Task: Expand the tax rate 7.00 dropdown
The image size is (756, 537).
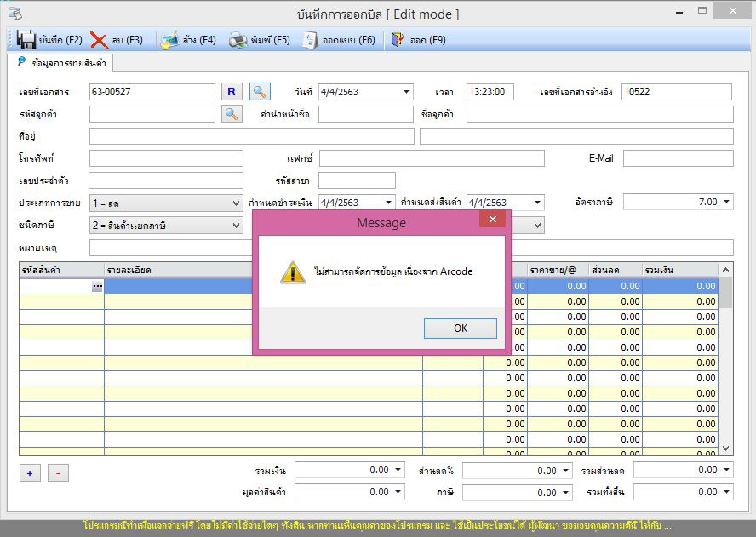Action: pyautogui.click(x=726, y=203)
